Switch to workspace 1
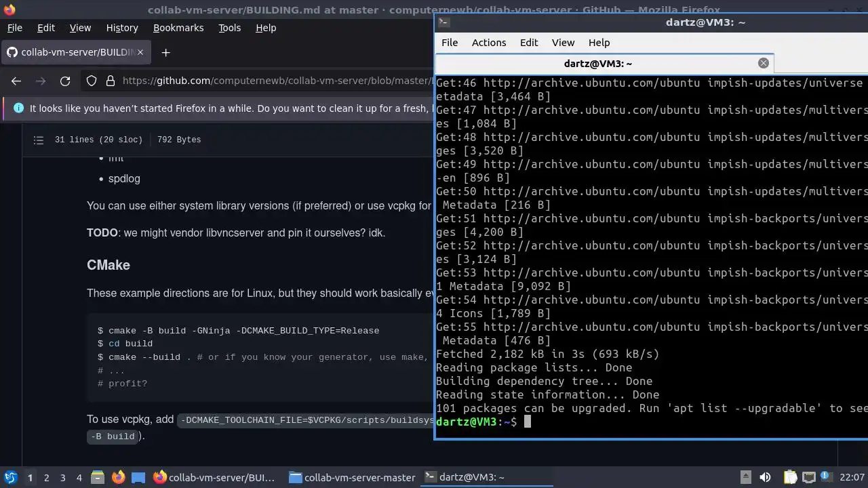This screenshot has width=868, height=488. (30, 477)
